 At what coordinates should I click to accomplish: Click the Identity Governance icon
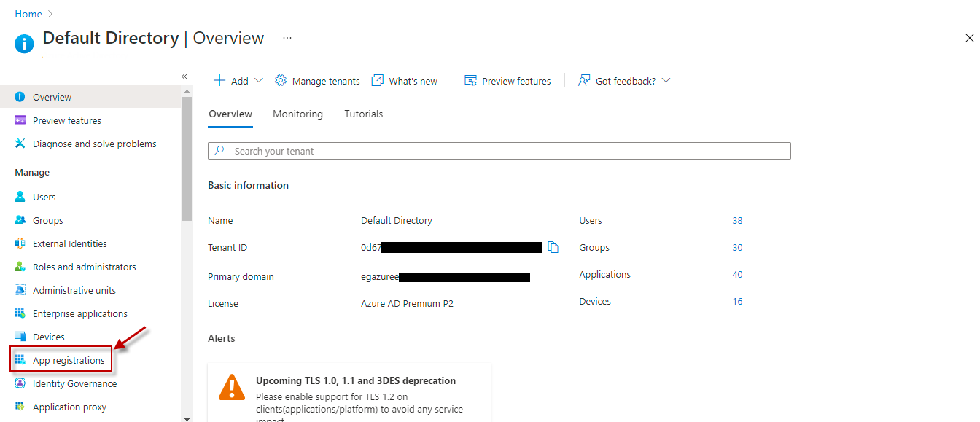20,383
